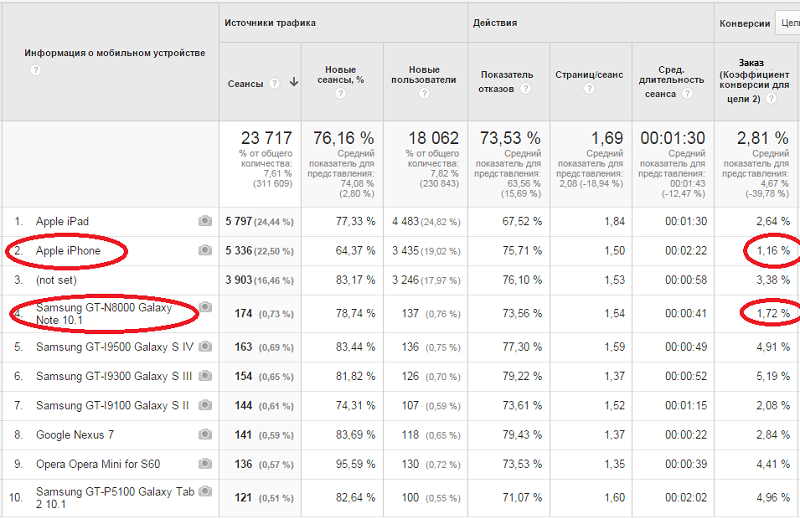
Task: Select the Источники трафика group header
Action: pos(270,23)
